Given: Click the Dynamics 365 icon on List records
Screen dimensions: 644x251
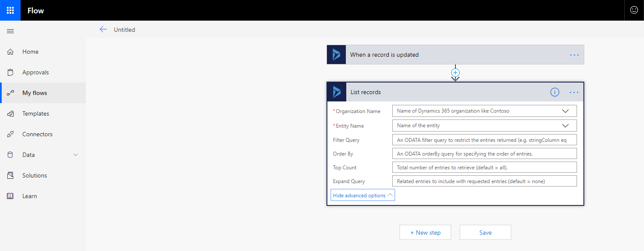Looking at the screenshot, I should (x=336, y=92).
